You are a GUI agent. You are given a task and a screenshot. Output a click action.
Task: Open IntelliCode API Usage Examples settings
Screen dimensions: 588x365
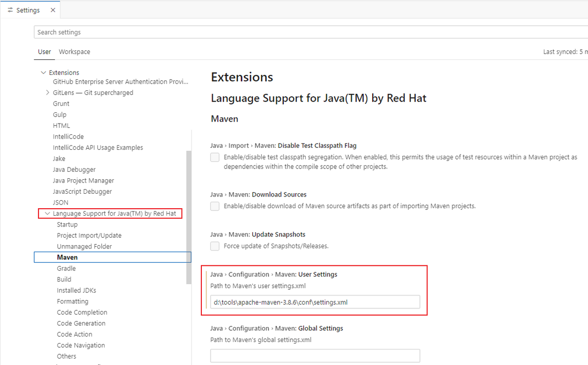tap(98, 148)
